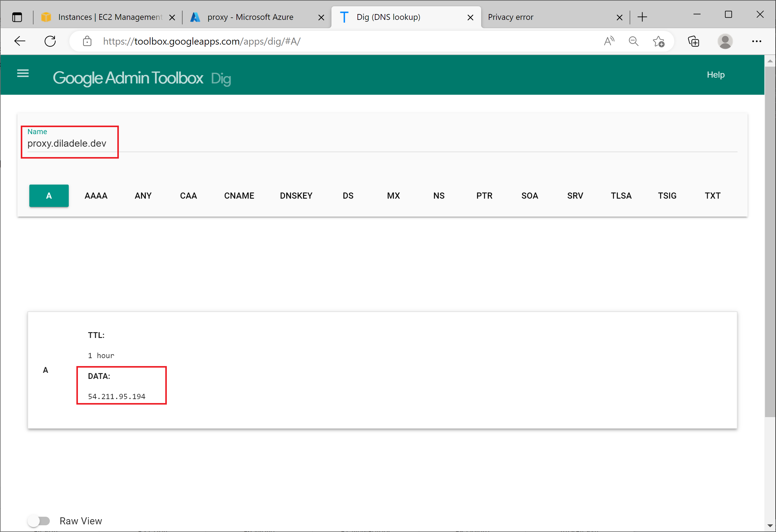
Task: Select the DS record type tab
Action: [x=348, y=195]
